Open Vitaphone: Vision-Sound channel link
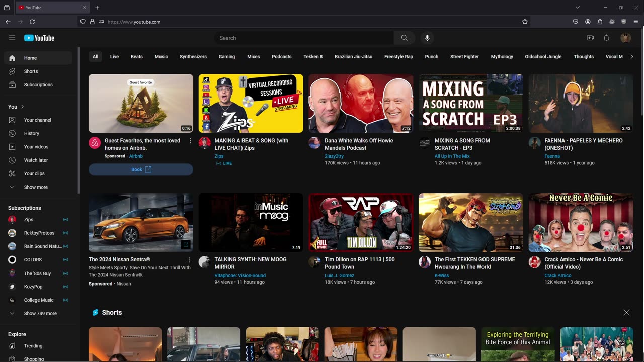Image resolution: width=644 pixels, height=362 pixels. (240, 275)
